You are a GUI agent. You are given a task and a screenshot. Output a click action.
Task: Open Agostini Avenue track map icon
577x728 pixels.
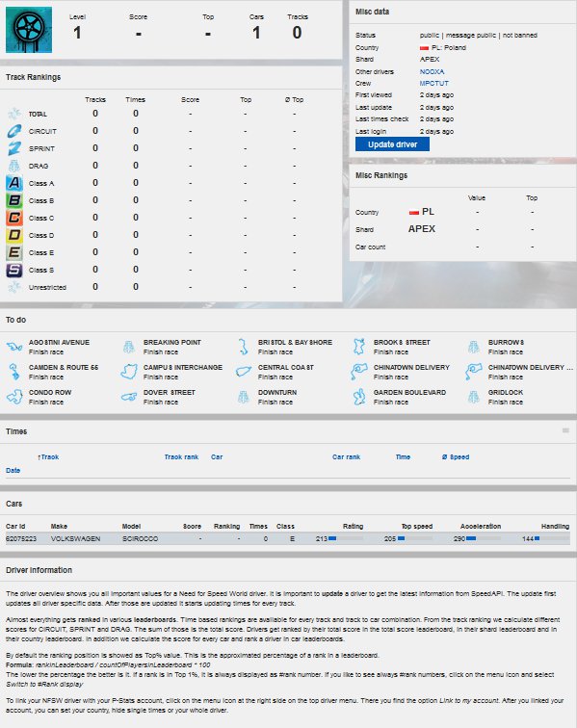point(14,347)
